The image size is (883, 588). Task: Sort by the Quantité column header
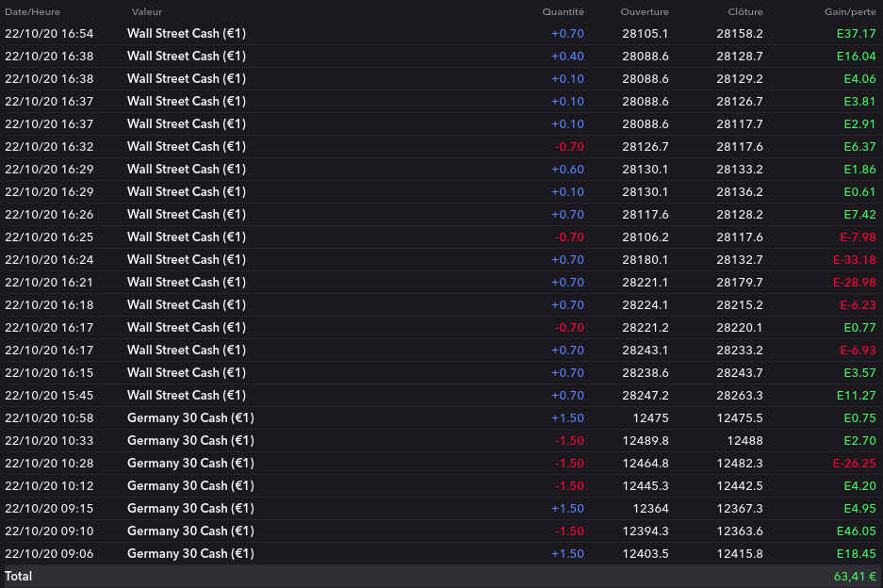point(563,11)
